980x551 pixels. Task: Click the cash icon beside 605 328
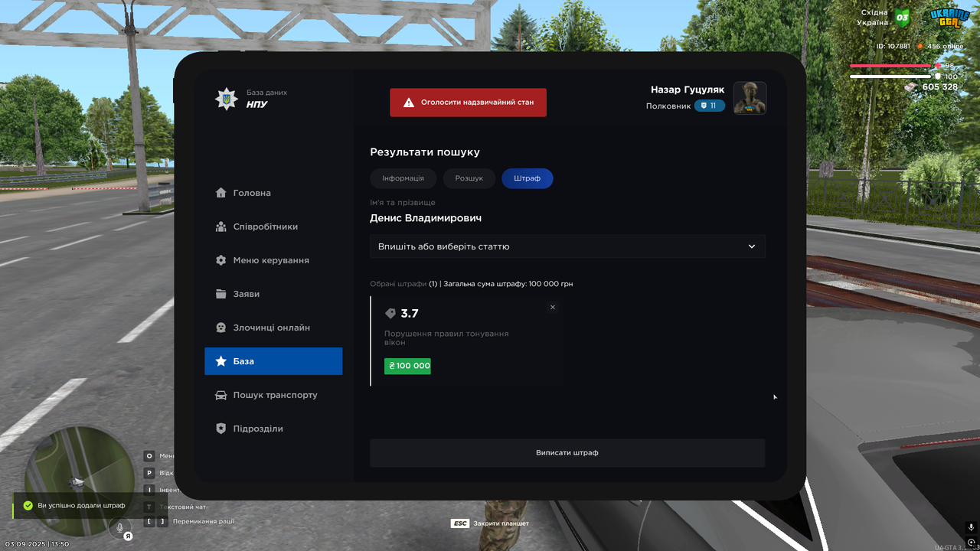click(x=910, y=87)
